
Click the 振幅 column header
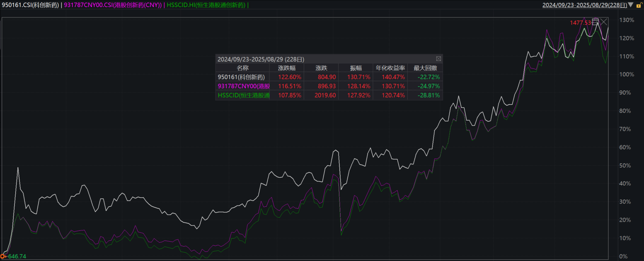[x=355, y=68]
